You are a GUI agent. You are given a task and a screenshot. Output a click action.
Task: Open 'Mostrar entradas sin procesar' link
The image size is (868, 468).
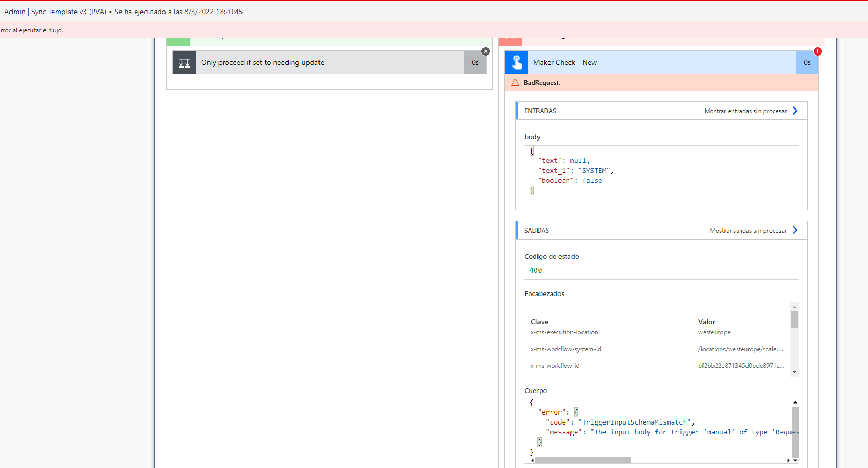coord(745,111)
